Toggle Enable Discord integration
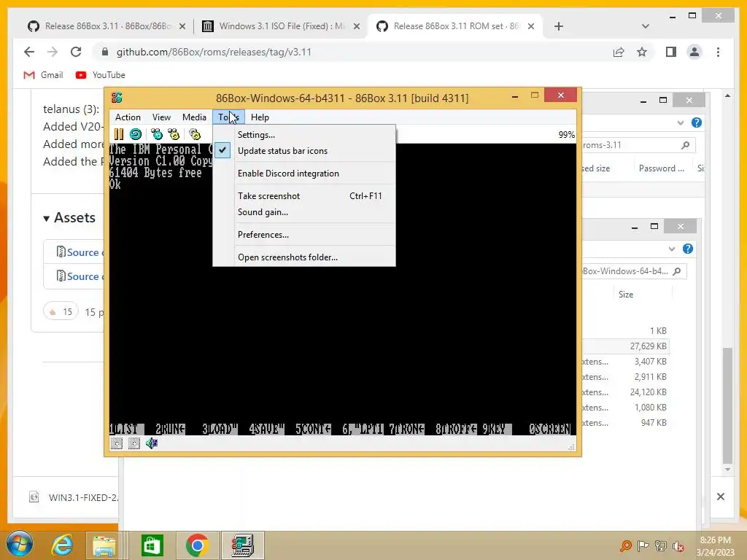This screenshot has width=747, height=560. click(304, 174)
